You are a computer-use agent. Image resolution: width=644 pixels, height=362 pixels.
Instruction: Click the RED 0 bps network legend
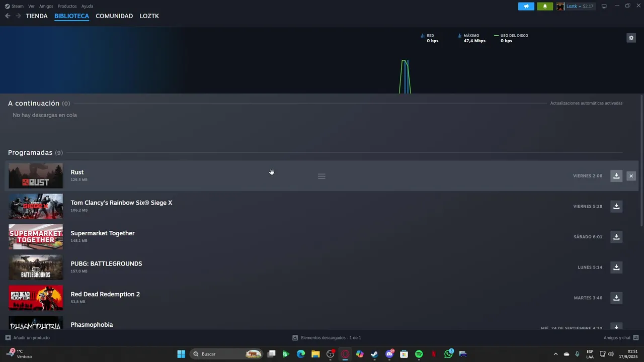[x=430, y=38]
